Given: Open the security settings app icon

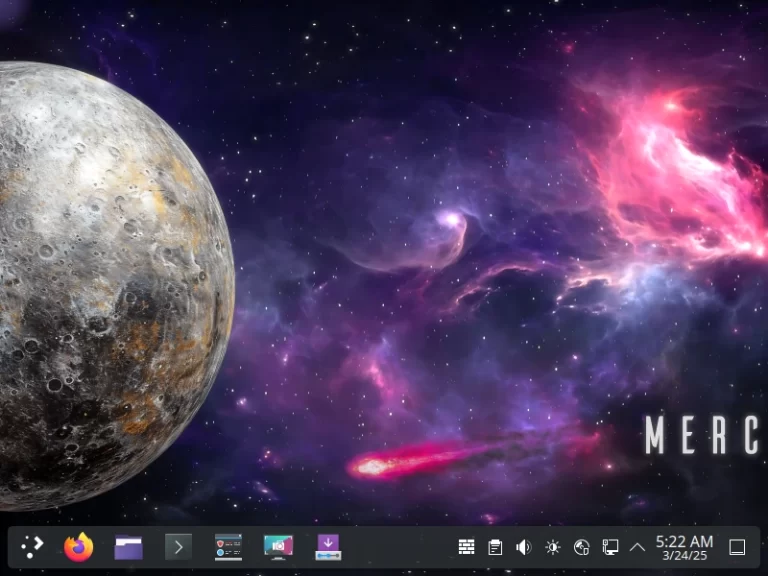Looking at the screenshot, I should click(228, 547).
